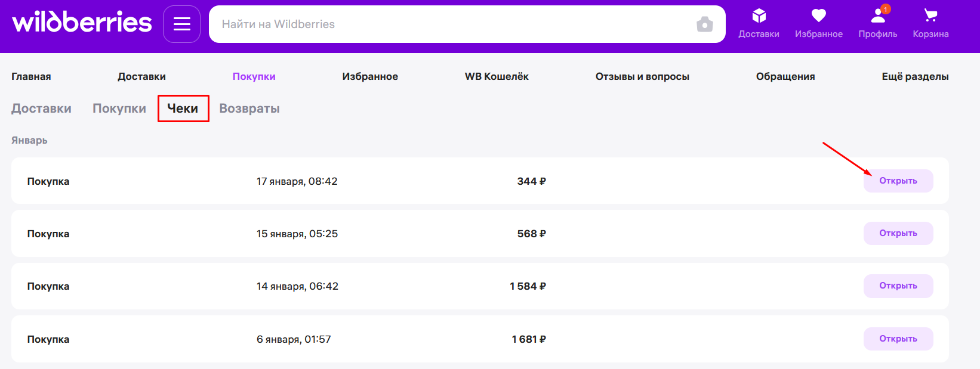Switch to the large Покупки tab
980x369 pixels.
pos(119,108)
